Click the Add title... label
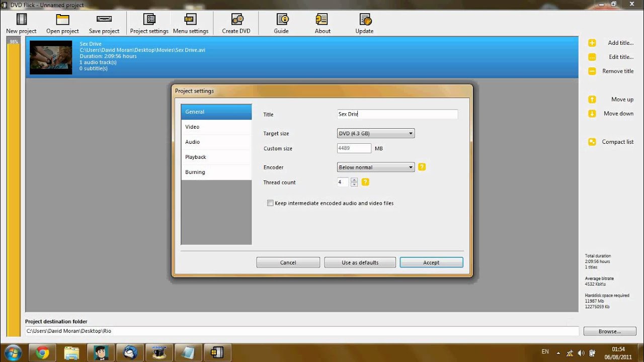Viewport: 644px width, 362px height. pos(621,43)
